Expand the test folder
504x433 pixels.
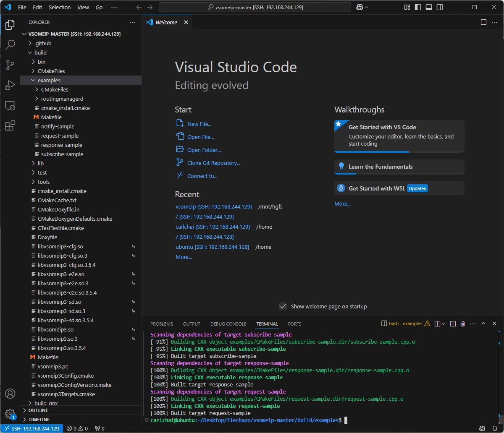81,172
